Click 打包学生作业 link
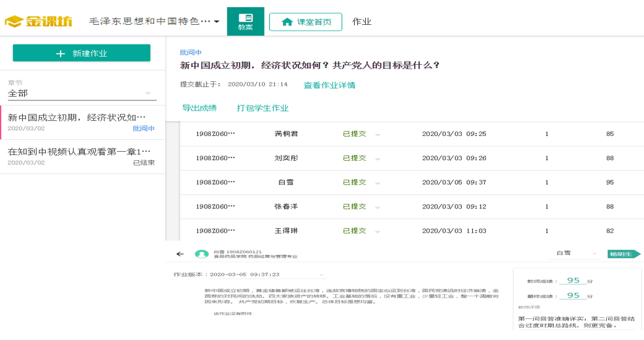The width and height of the screenshot is (644, 340). 263,108
